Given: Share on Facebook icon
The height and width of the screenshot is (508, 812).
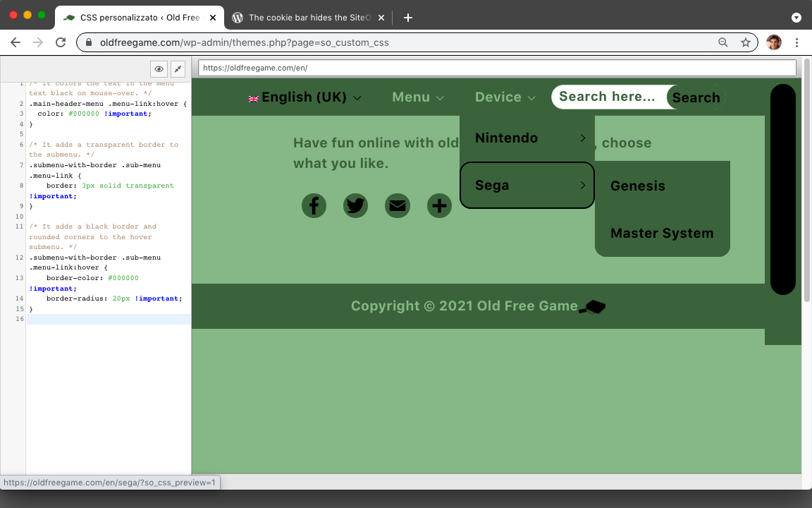Looking at the screenshot, I should (x=314, y=206).
